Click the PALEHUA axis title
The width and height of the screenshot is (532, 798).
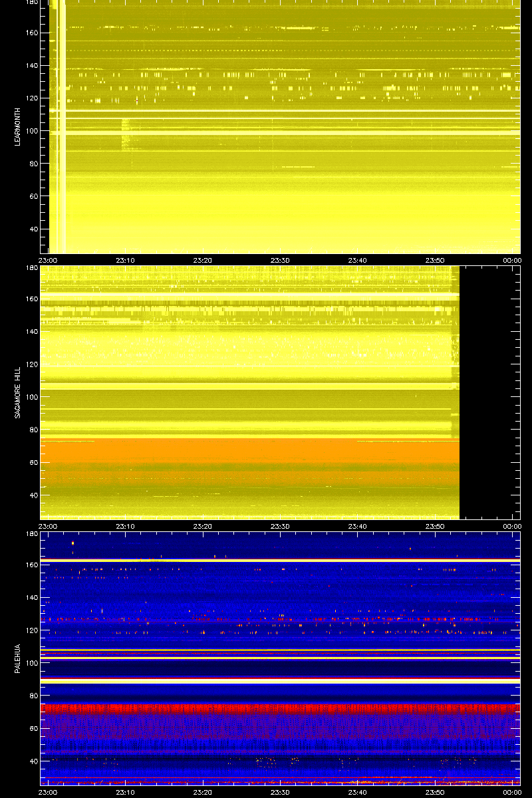click(x=17, y=658)
